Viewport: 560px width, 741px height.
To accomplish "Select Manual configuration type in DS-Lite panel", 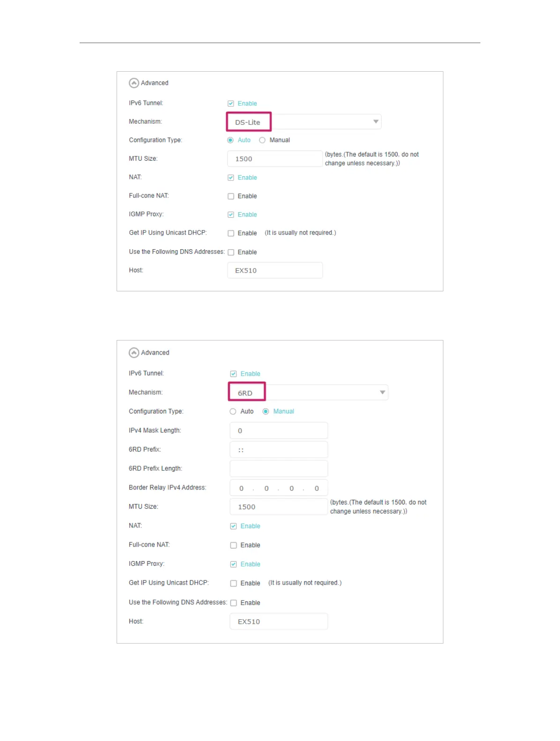I will pyautogui.click(x=262, y=140).
